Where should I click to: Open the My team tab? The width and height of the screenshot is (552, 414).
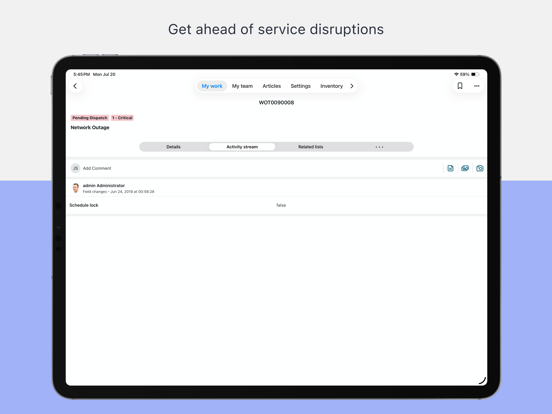pos(242,86)
